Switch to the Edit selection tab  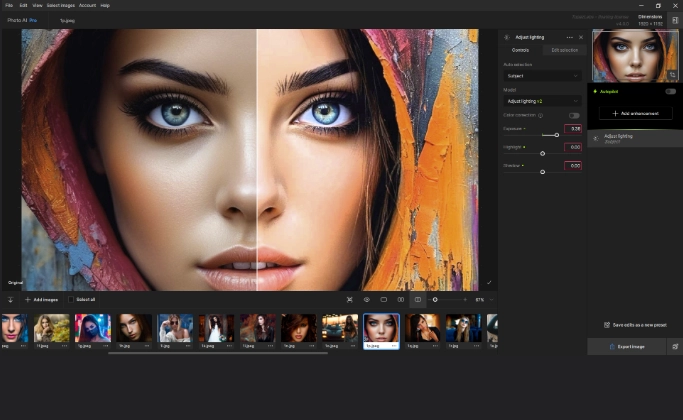pyautogui.click(x=563, y=49)
